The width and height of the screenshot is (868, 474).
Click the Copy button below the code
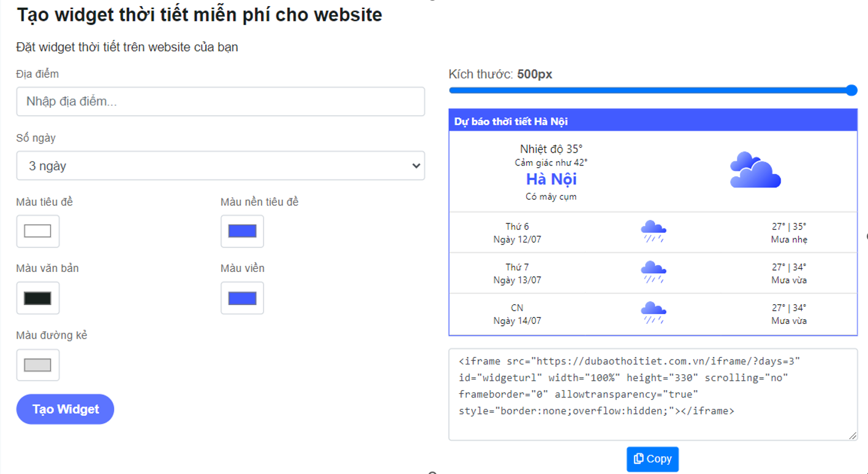[652, 459]
